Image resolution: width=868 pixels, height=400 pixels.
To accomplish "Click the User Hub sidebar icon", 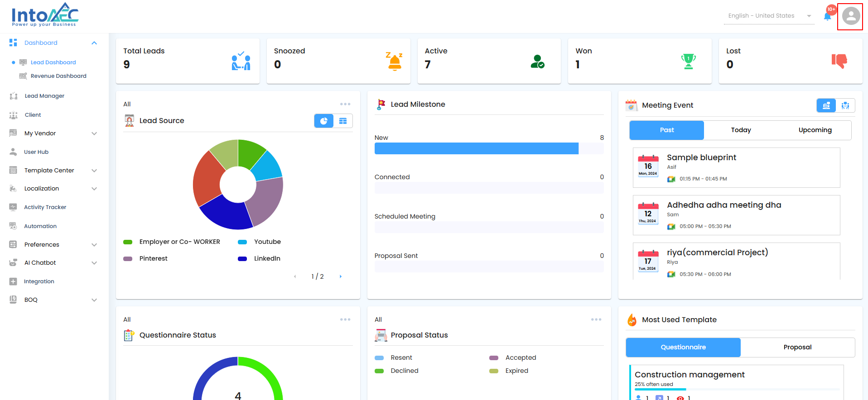I will pyautogui.click(x=13, y=152).
